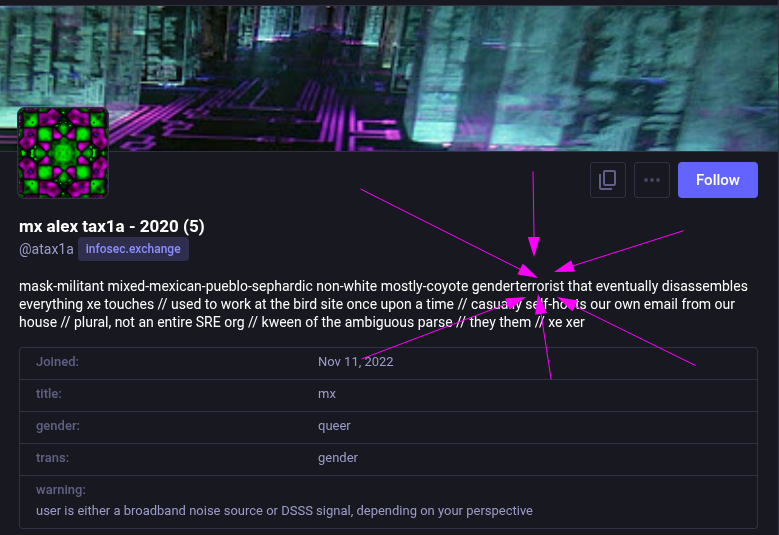Viewport: 779px width, 535px height.
Task: Click the broadband noise source warning text
Action: pyautogui.click(x=284, y=511)
